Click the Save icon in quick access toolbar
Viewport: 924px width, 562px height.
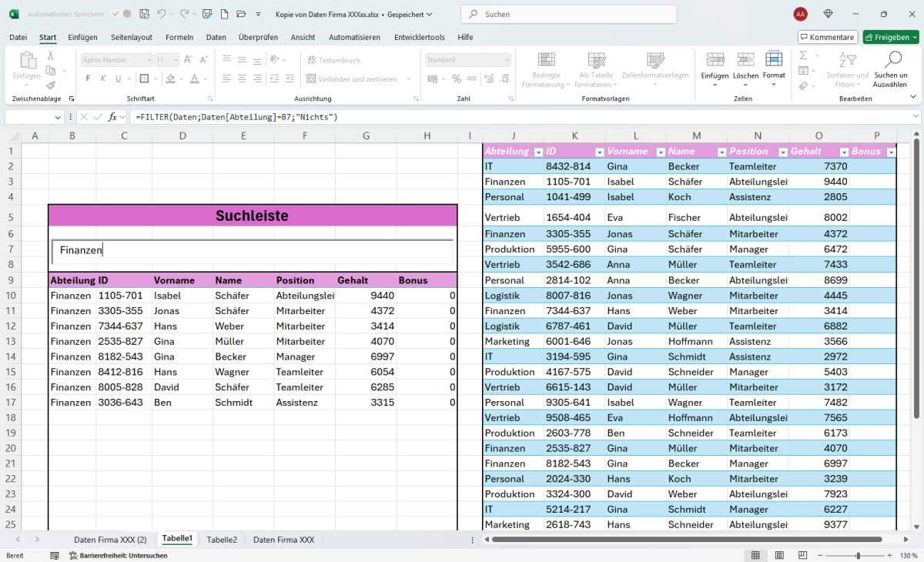[144, 14]
